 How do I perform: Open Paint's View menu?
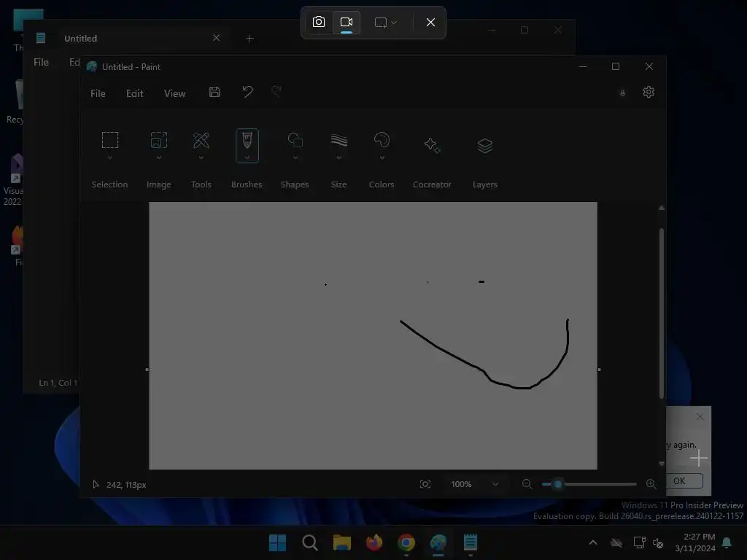coord(174,93)
